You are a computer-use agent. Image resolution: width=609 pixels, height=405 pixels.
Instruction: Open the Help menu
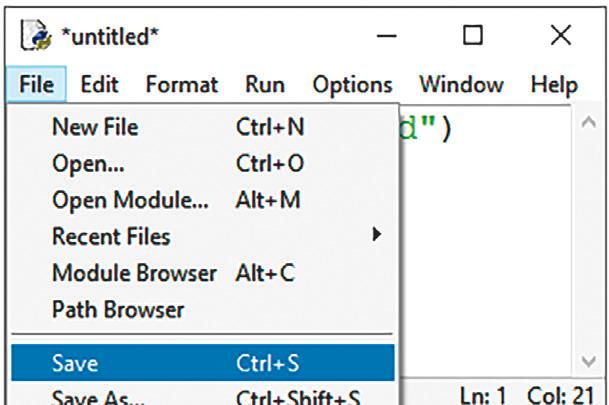(554, 85)
